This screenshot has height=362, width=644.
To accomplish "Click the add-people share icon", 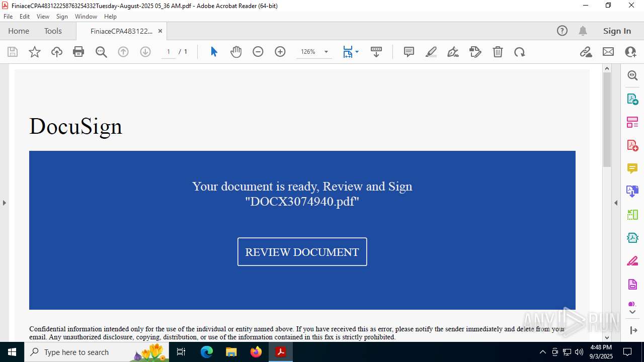I will [x=630, y=52].
